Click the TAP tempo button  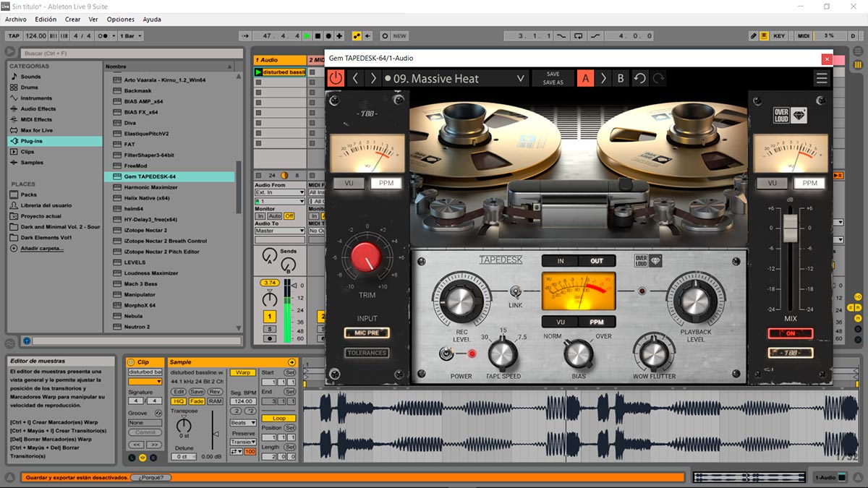[x=14, y=35]
